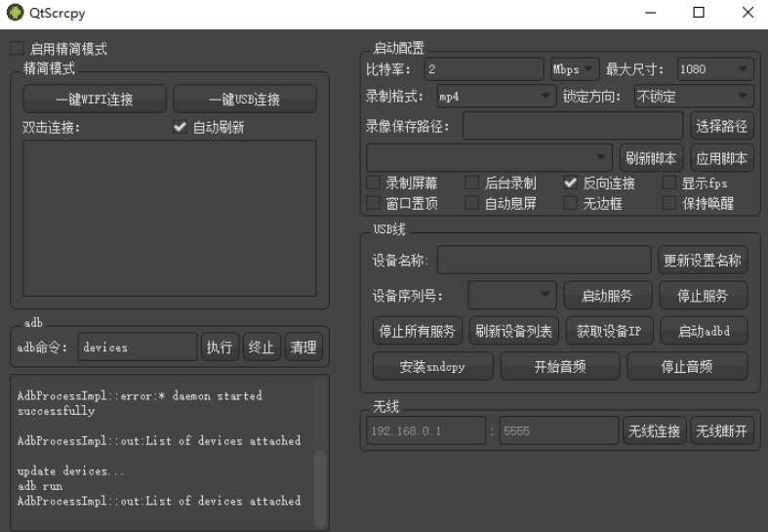Click the 无线断开 button
The image size is (768, 532).
[721, 430]
